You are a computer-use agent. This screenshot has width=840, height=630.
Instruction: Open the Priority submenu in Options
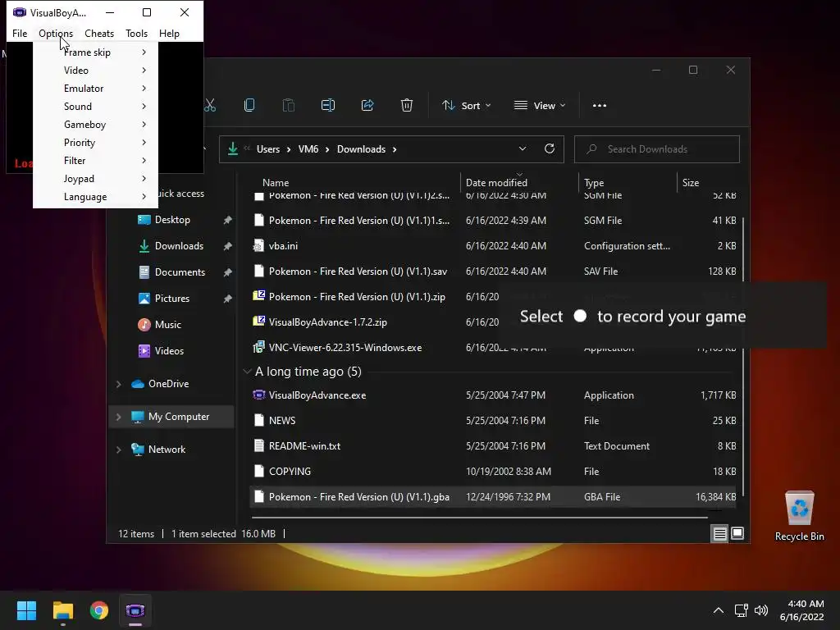pos(95,143)
